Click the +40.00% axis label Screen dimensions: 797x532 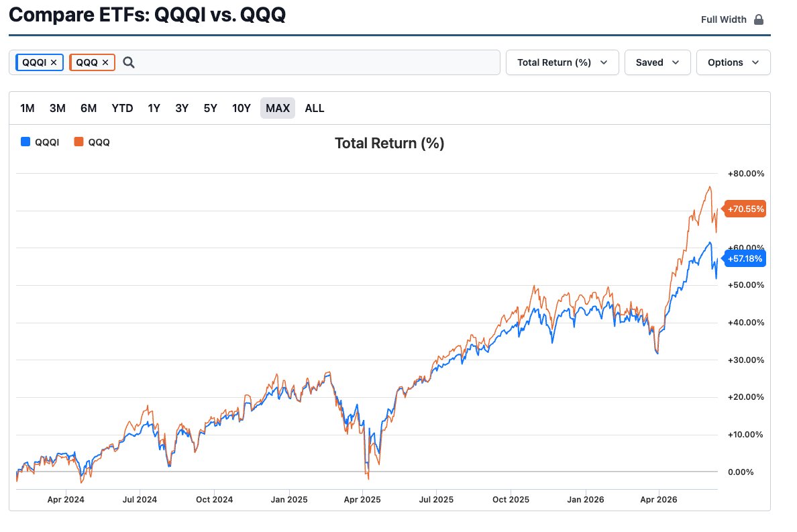(x=745, y=323)
